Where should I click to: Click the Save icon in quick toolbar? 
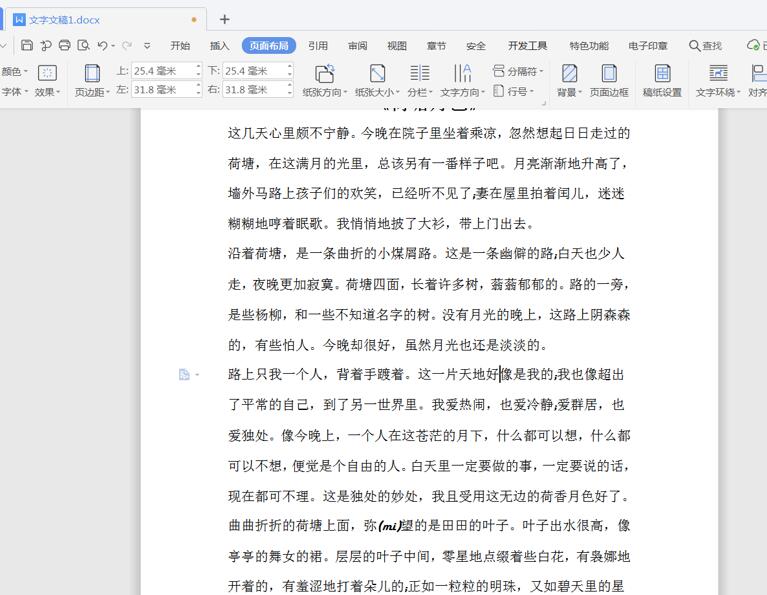click(x=27, y=46)
